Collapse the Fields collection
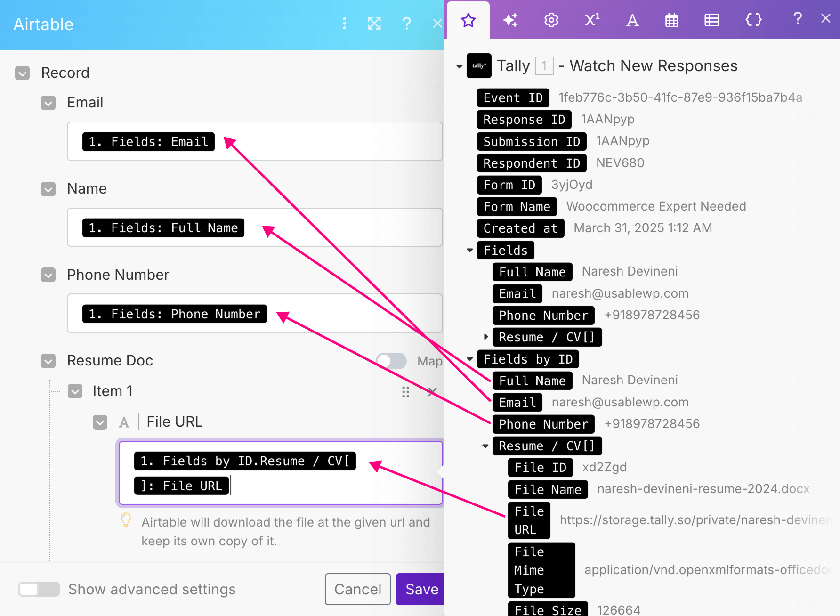The height and width of the screenshot is (616, 840). pos(469,250)
